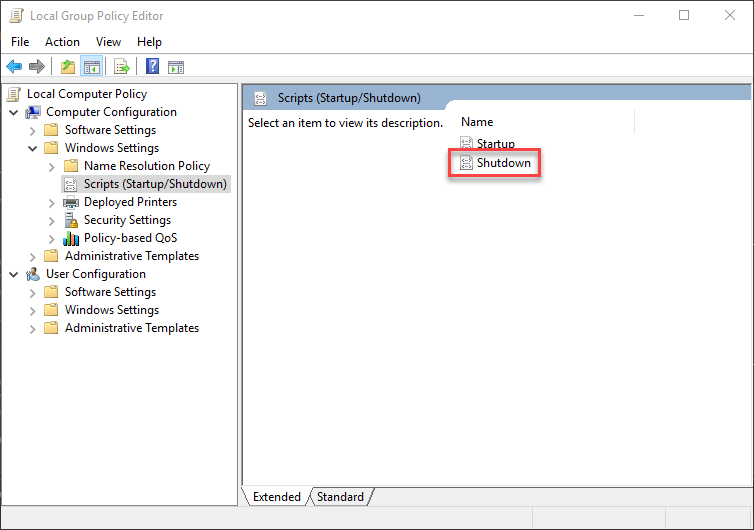Expand Administrative Templates under Computer Configuration

[x=33, y=257]
